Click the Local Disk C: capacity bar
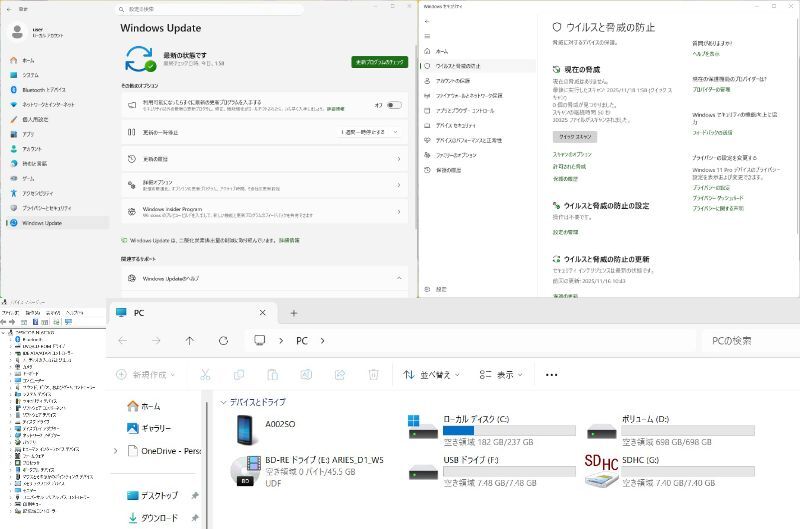 [x=508, y=431]
